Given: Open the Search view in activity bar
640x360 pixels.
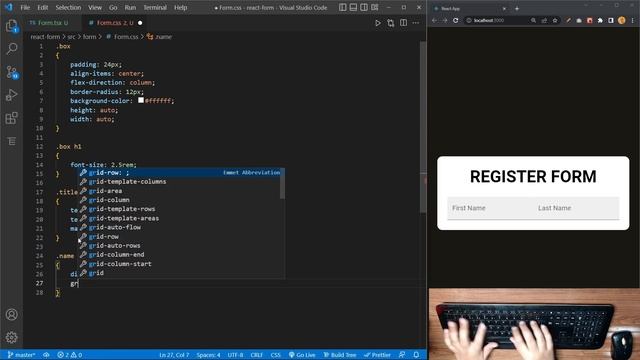Looking at the screenshot, I should [11, 49].
